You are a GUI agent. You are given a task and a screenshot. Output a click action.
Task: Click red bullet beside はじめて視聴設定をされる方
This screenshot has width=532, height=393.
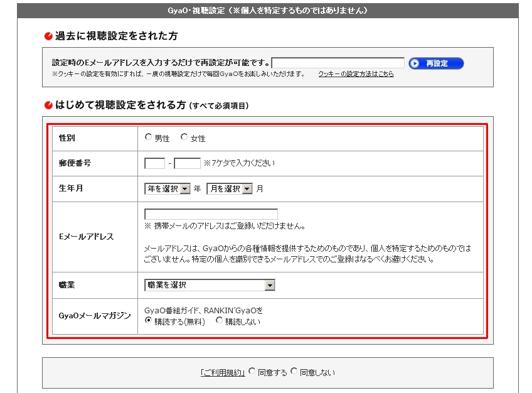point(48,105)
